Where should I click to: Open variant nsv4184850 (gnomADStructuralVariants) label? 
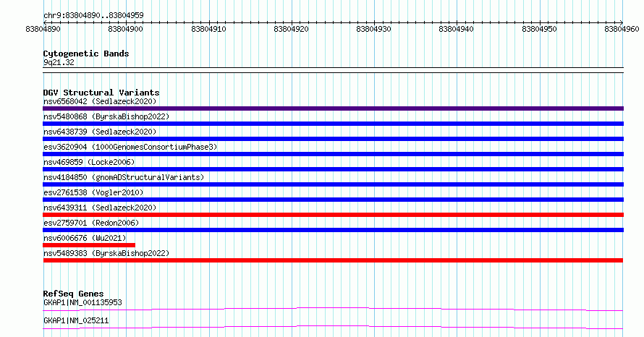click(x=124, y=177)
